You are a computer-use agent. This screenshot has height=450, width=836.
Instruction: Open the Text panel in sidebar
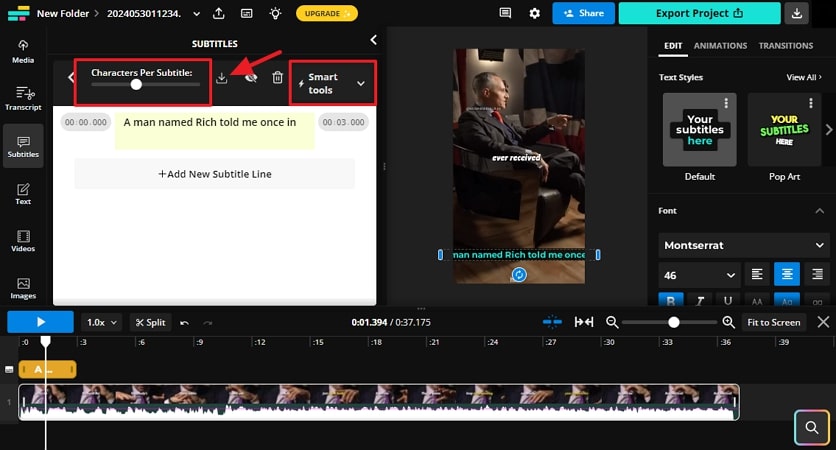coord(23,194)
